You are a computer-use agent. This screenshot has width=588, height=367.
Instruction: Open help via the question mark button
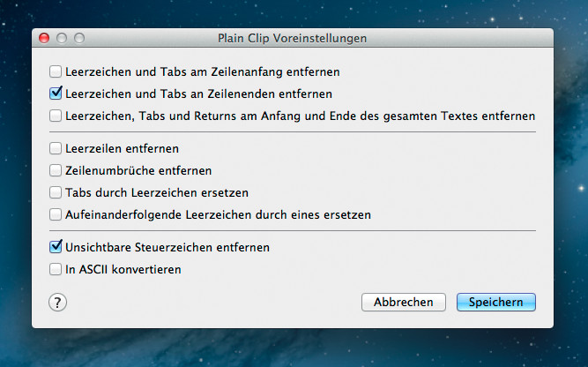tap(58, 303)
